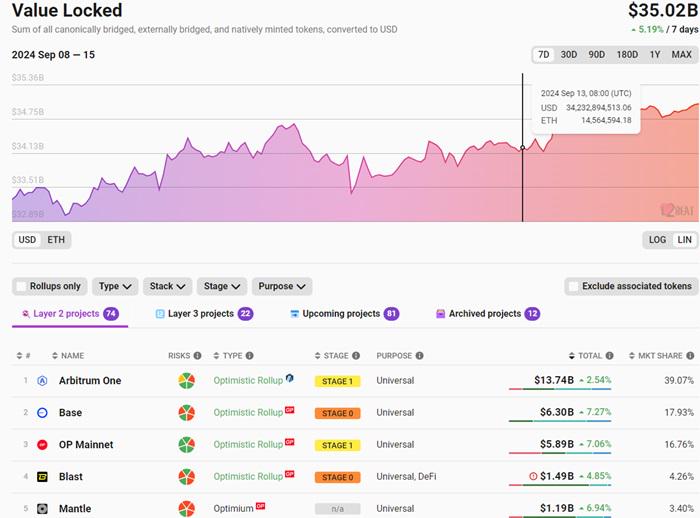Screen dimensions: 700x518
Task: Click the Arbitrum One logo icon
Action: (x=43, y=381)
